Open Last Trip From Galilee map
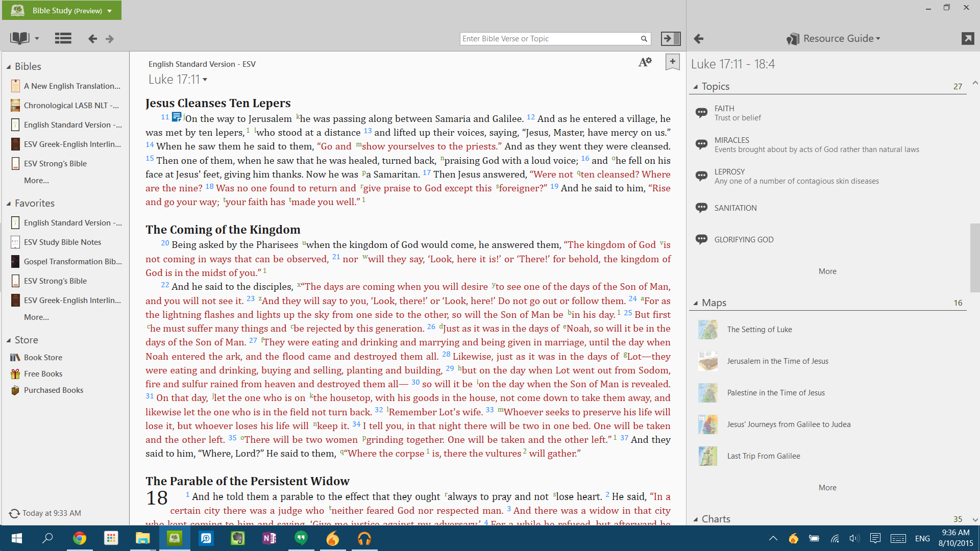 click(764, 456)
